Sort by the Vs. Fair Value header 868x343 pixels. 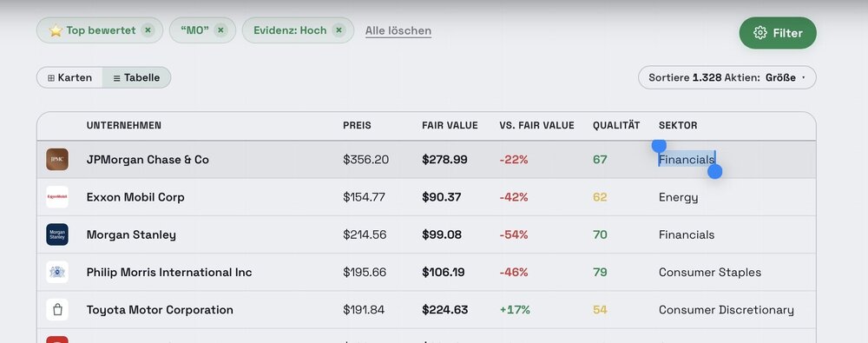coord(536,126)
